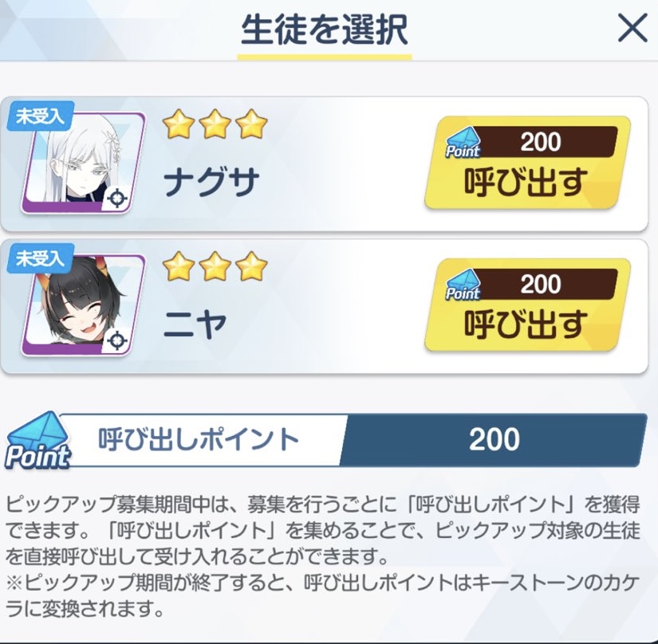The width and height of the screenshot is (658, 644).
Task: Click ナグサ's 呼び出す button
Action: coord(527,163)
